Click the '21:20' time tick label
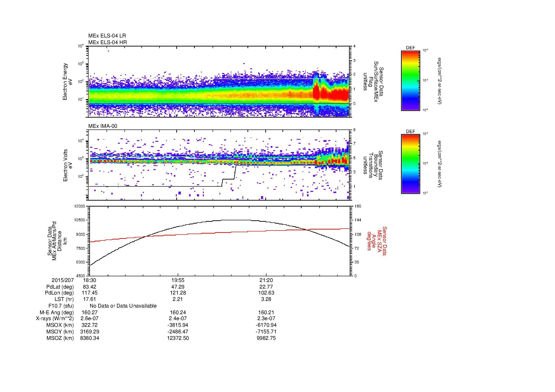The height and width of the screenshot is (392, 555). click(x=266, y=280)
